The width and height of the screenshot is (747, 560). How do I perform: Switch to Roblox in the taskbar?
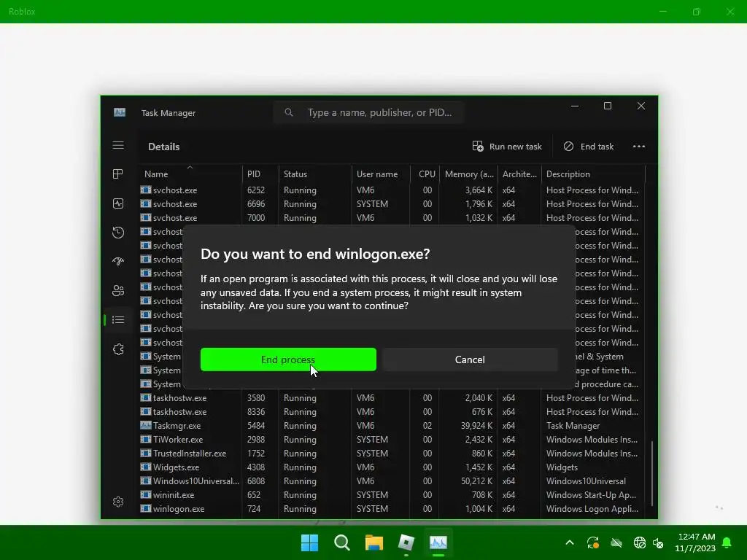pyautogui.click(x=406, y=542)
